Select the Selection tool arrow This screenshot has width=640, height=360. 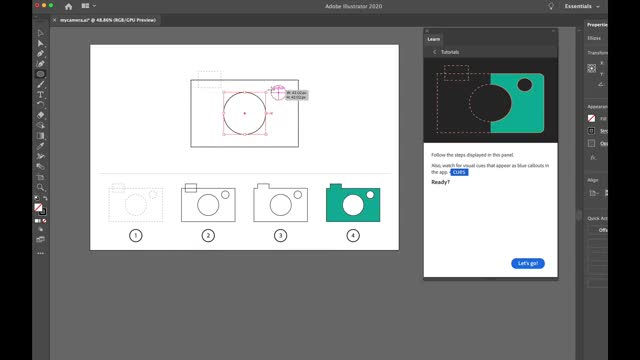(x=40, y=33)
